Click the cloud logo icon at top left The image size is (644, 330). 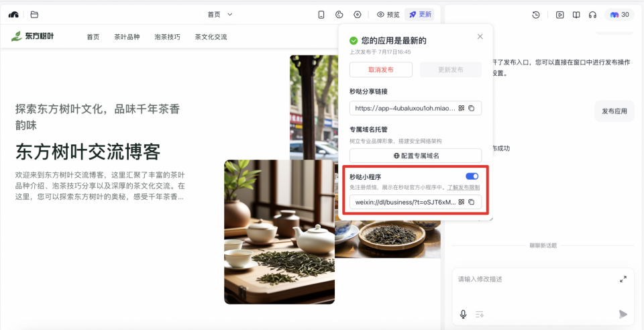tap(13, 15)
